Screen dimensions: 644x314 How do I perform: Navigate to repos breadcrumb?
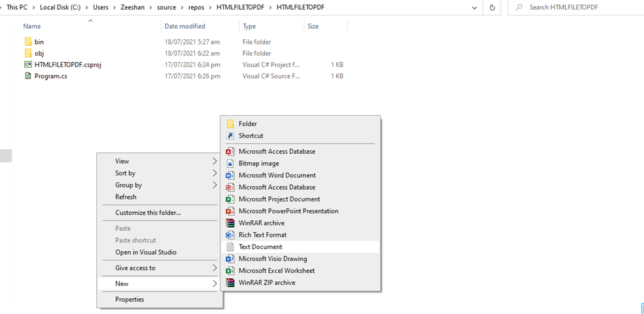point(196,7)
